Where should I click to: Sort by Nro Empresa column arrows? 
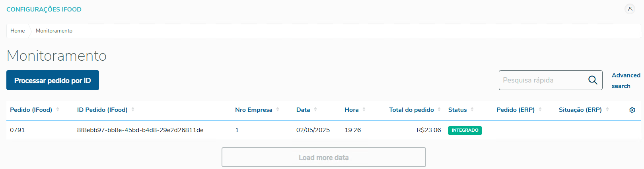tap(278, 109)
